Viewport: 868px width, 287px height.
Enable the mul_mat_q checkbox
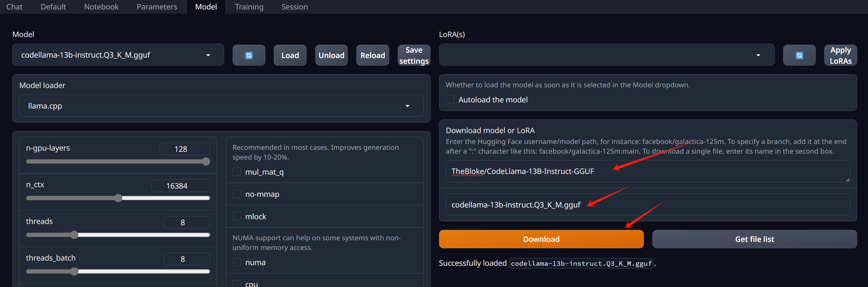pos(236,172)
